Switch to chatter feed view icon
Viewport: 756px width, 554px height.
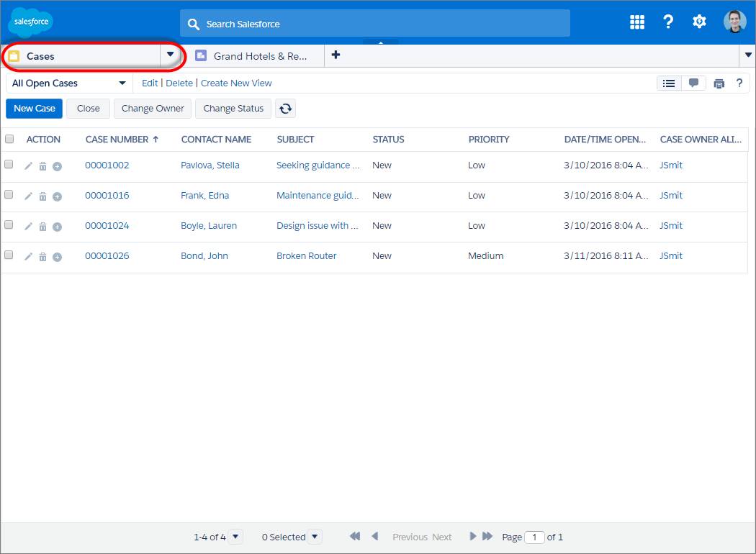694,83
